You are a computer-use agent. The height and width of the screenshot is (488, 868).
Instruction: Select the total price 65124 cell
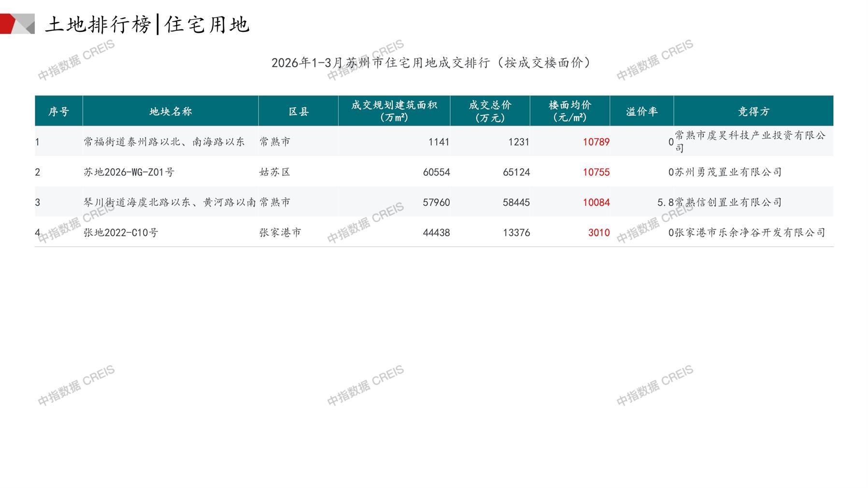[x=516, y=172]
